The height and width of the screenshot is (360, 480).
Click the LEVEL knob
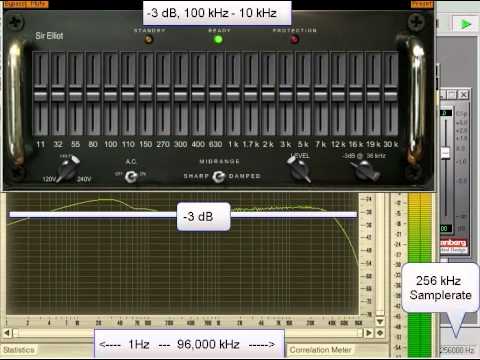[299, 169]
